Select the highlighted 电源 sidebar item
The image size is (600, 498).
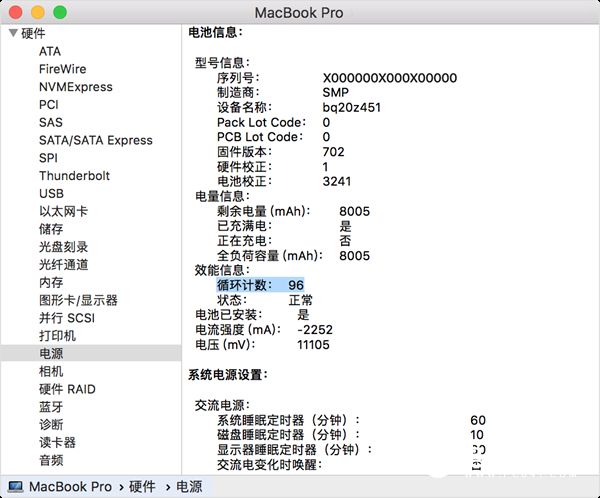pos(51,354)
